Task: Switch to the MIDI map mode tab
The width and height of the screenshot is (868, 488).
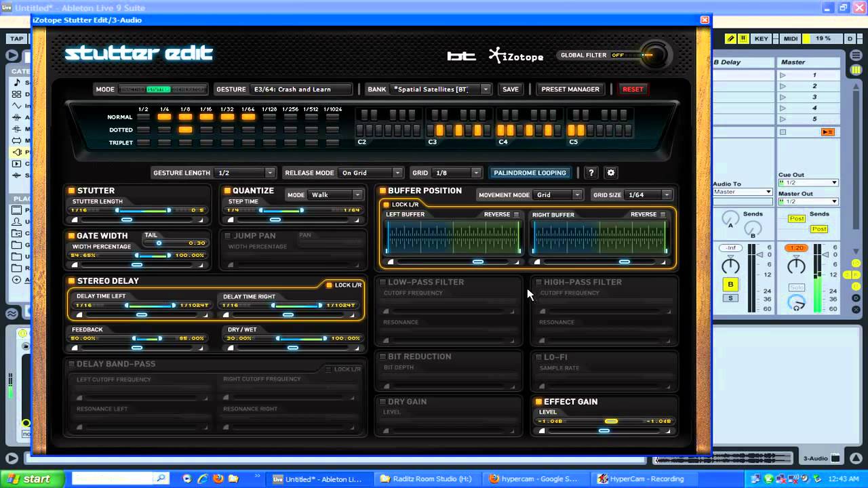Action: point(790,39)
